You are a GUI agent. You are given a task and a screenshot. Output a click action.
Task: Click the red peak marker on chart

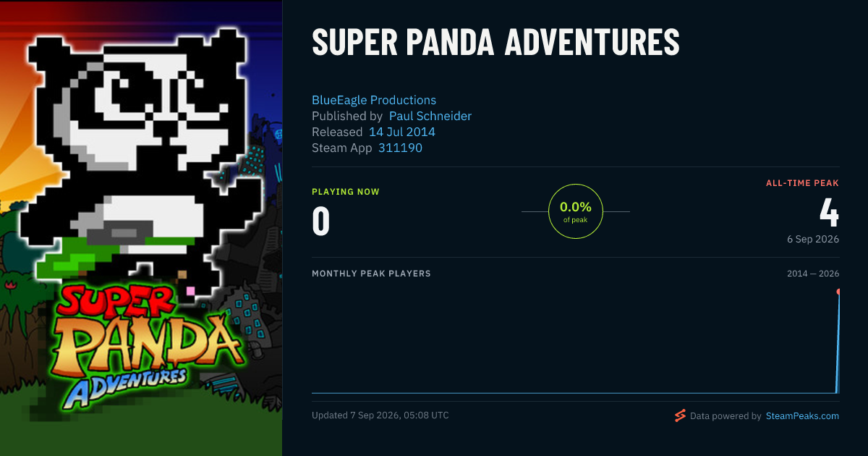tap(838, 292)
